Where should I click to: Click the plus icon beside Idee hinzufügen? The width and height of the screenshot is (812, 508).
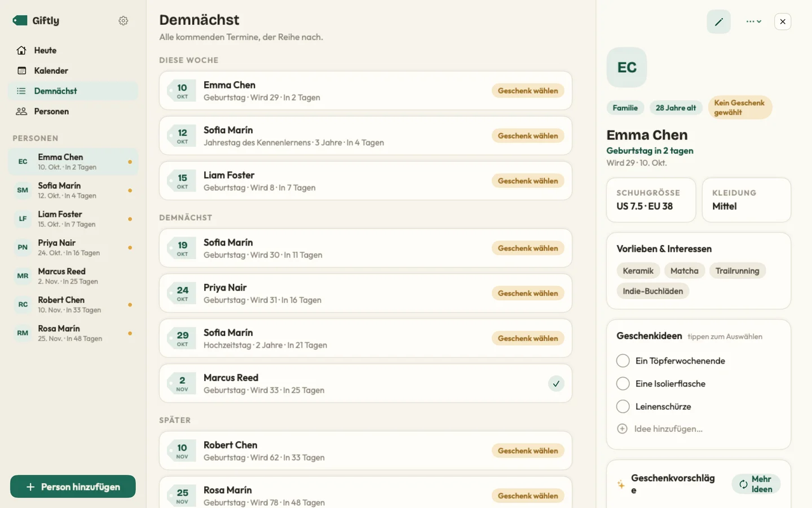(x=622, y=429)
